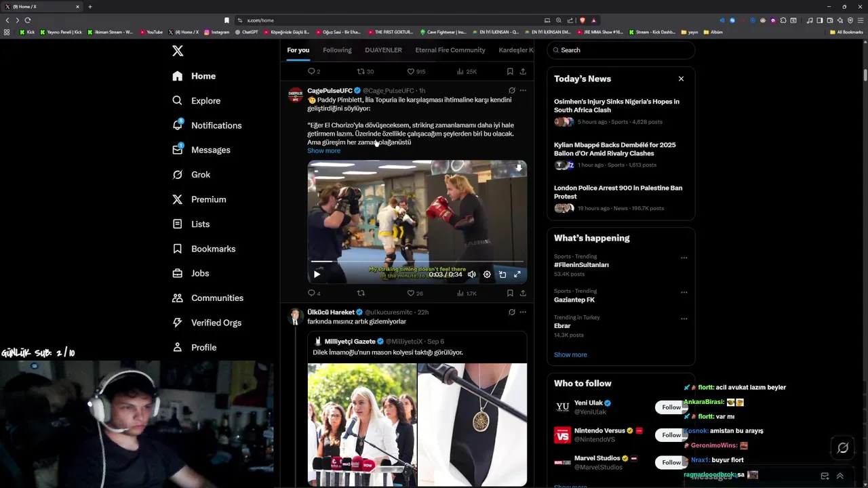Select the For you tab

click(298, 50)
